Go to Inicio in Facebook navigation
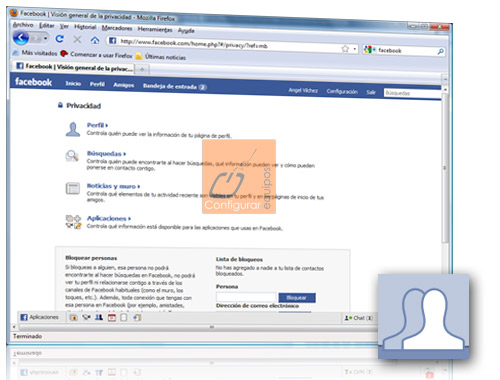 pyautogui.click(x=73, y=83)
